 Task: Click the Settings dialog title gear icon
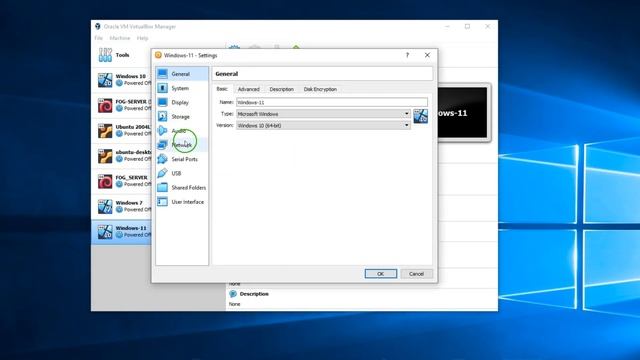coord(158,55)
